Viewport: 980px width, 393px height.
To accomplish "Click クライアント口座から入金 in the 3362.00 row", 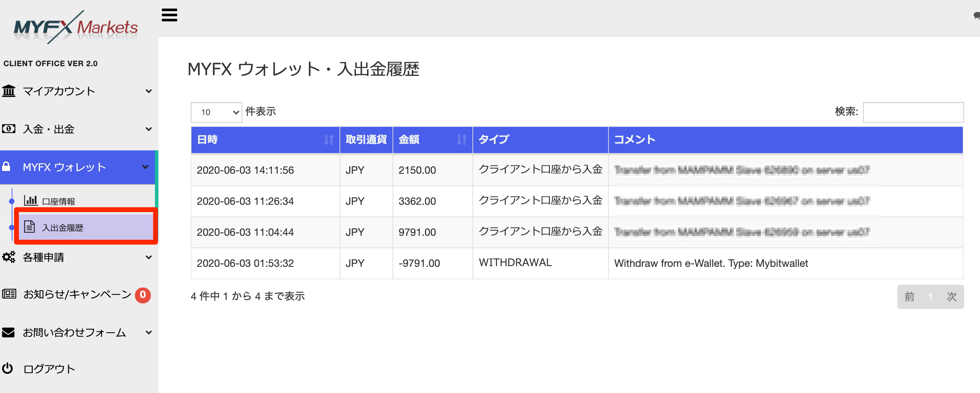I will click(540, 200).
